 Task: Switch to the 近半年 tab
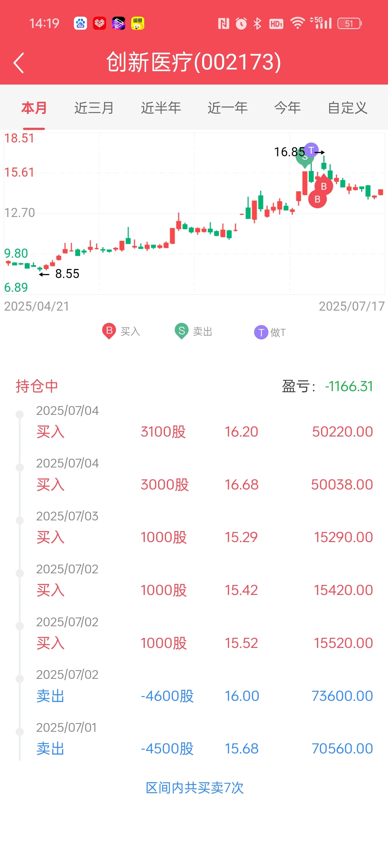coord(161,108)
